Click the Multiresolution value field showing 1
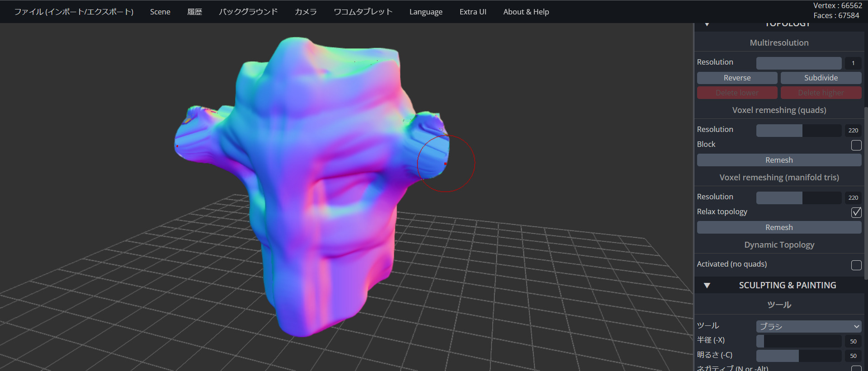The image size is (868, 371). point(853,63)
